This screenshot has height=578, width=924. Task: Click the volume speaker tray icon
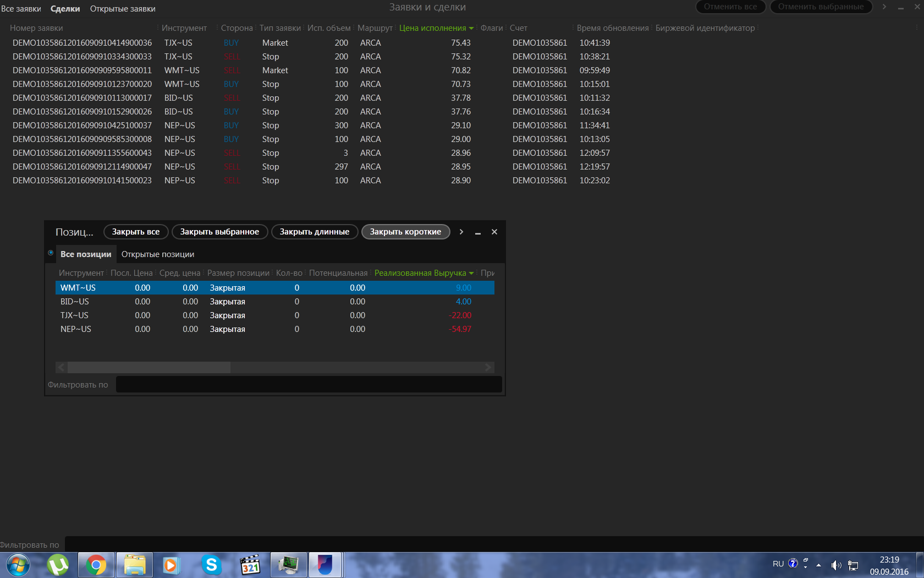pyautogui.click(x=836, y=565)
